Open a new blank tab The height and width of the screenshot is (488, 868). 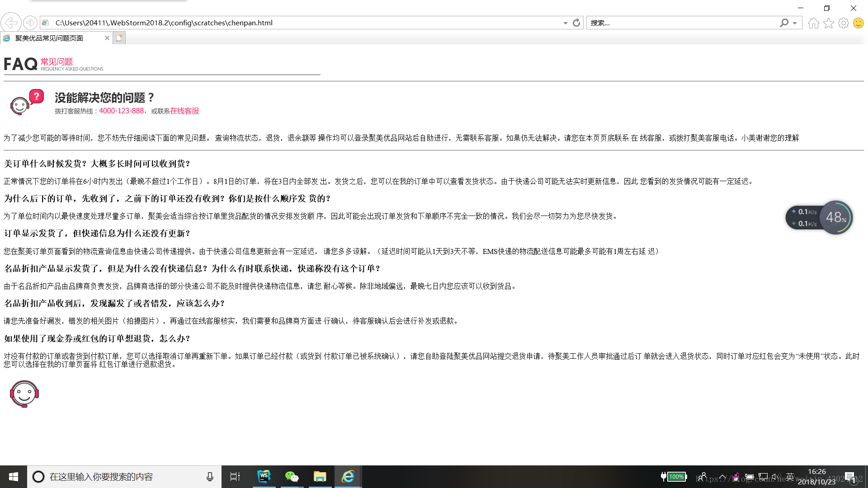click(x=119, y=38)
